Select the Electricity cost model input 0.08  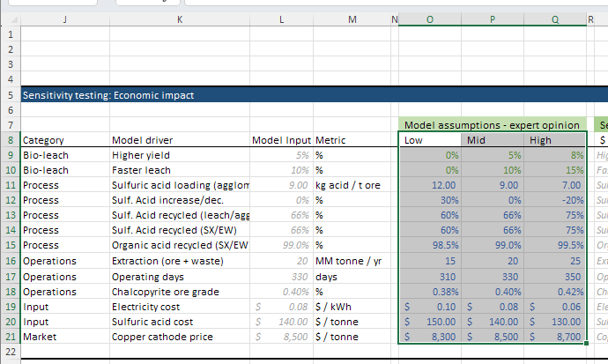tap(281, 307)
